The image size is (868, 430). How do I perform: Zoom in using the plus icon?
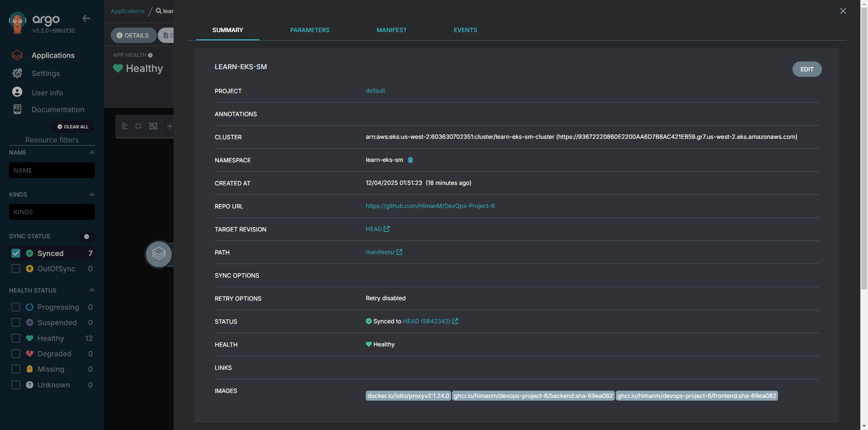click(170, 126)
